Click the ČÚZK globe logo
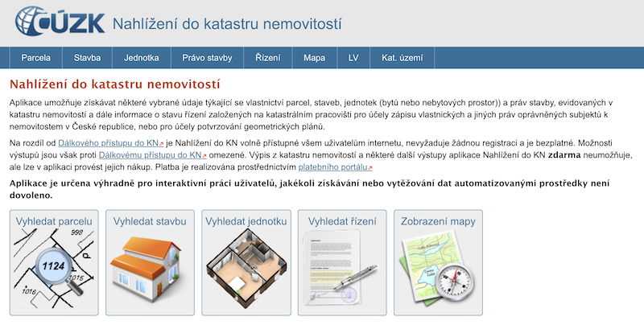Image resolution: width=644 pixels, height=329 pixels. pos(60,20)
